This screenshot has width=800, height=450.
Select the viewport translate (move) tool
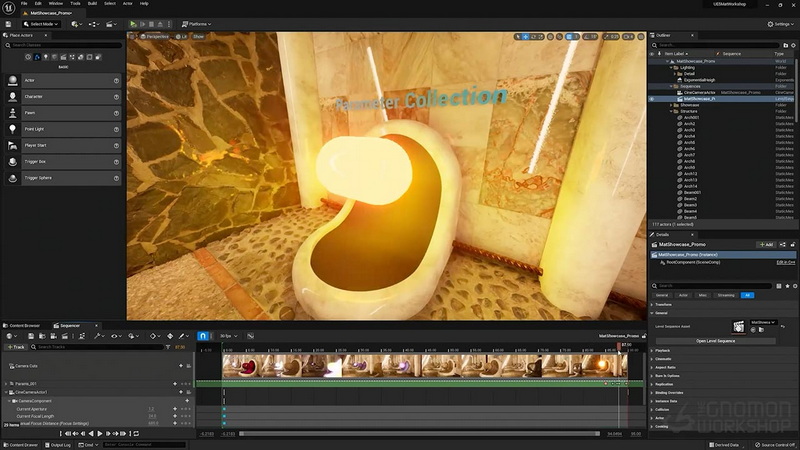point(526,37)
